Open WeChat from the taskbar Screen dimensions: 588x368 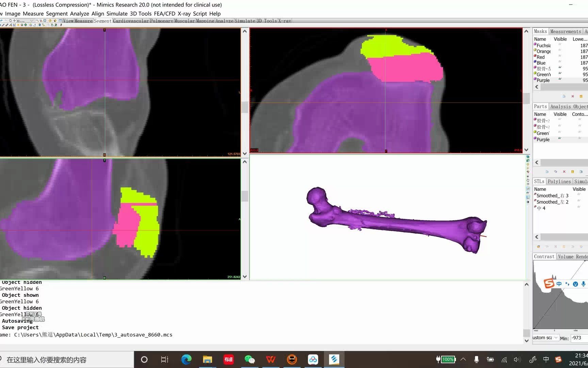[249, 359]
